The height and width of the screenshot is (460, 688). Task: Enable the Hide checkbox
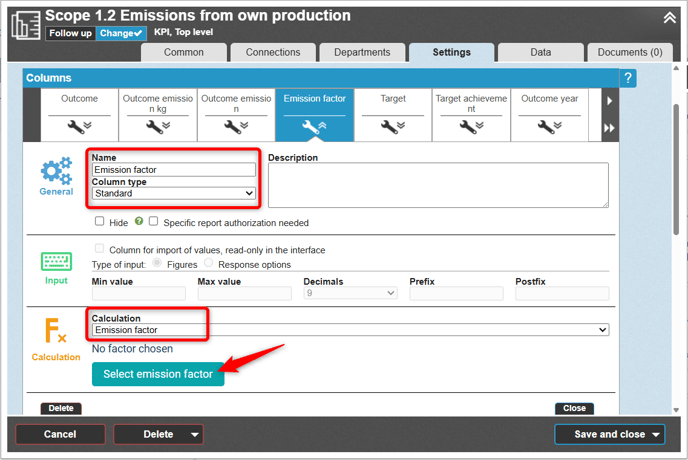pyautogui.click(x=100, y=222)
